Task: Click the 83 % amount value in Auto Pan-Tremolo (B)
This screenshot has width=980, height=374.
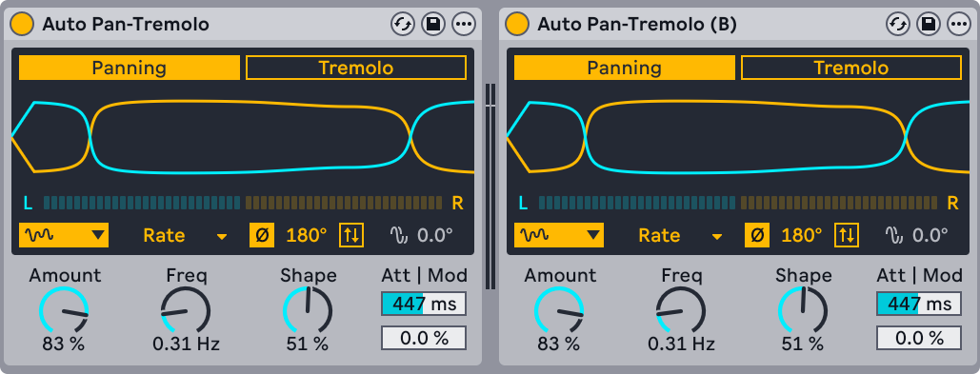Action: tap(559, 344)
